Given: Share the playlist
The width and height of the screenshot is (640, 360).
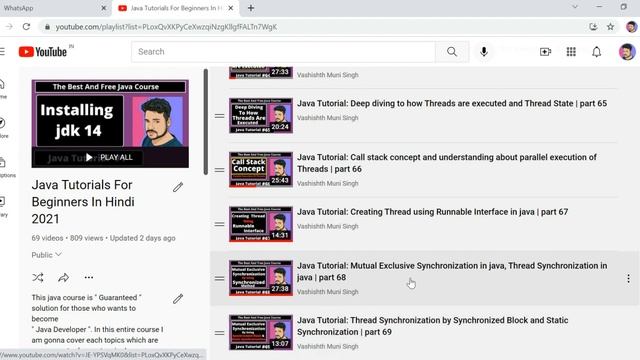Looking at the screenshot, I should pos(63,278).
